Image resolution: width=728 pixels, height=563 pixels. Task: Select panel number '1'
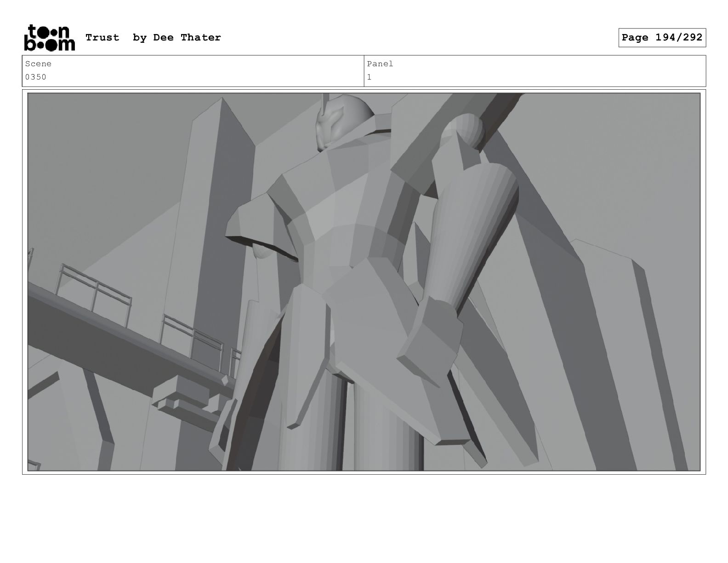point(369,77)
